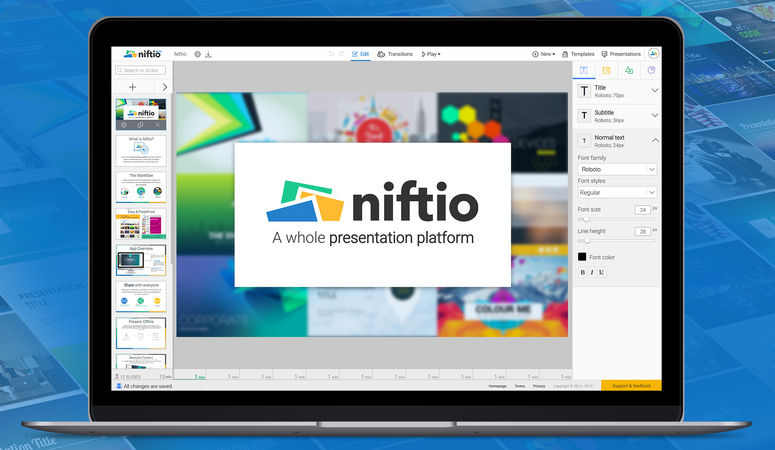Collapse the Normal text section chevron

(x=654, y=140)
